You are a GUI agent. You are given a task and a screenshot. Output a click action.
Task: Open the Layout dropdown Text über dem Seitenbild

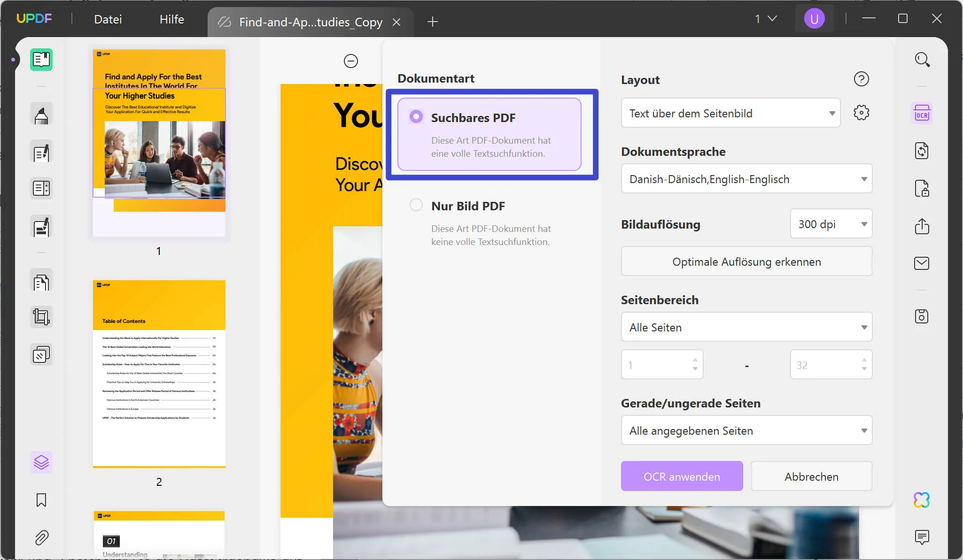[730, 113]
